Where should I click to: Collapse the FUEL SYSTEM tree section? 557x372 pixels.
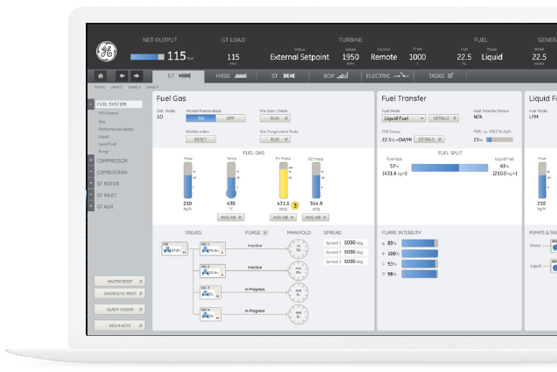pos(91,104)
